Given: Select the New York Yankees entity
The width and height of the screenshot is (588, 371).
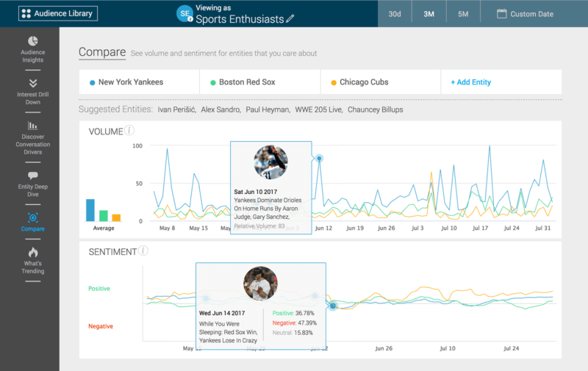Looking at the screenshot, I should tap(139, 82).
